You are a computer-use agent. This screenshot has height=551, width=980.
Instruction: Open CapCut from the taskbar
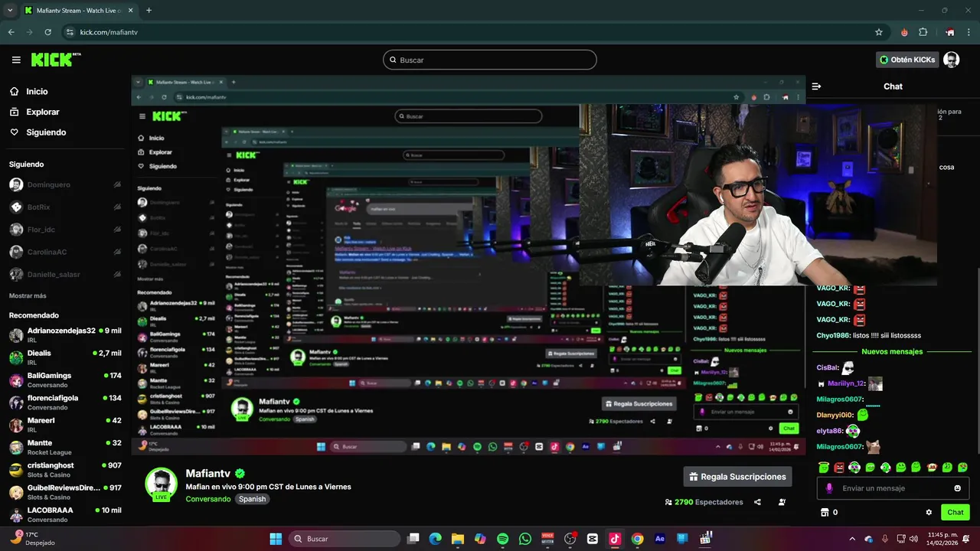point(592,539)
